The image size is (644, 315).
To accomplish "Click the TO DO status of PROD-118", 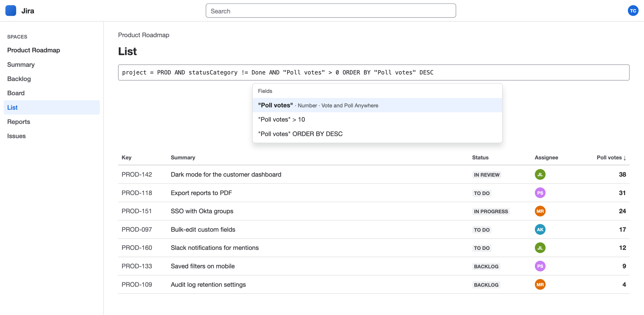I will (482, 193).
